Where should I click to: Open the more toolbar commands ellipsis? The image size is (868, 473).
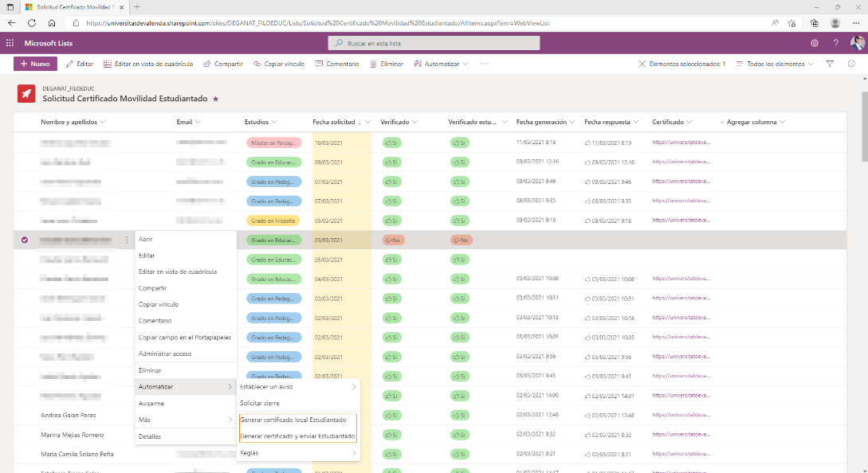(x=484, y=64)
